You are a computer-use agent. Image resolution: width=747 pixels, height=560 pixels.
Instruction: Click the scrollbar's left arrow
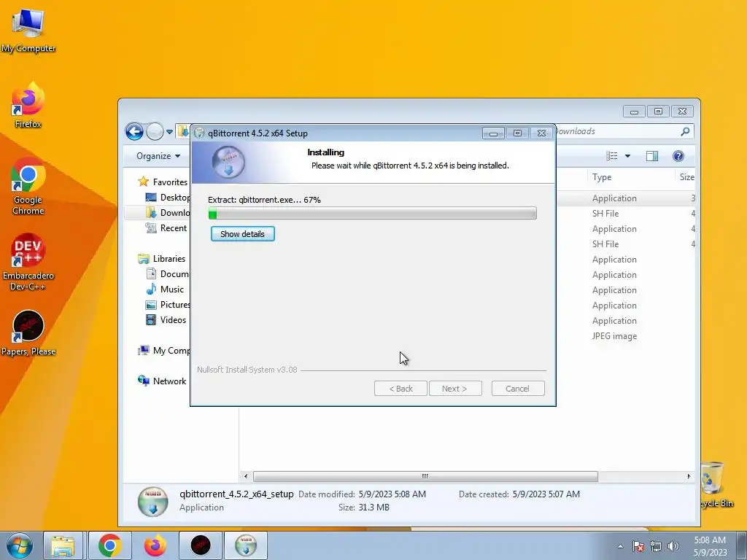point(245,476)
